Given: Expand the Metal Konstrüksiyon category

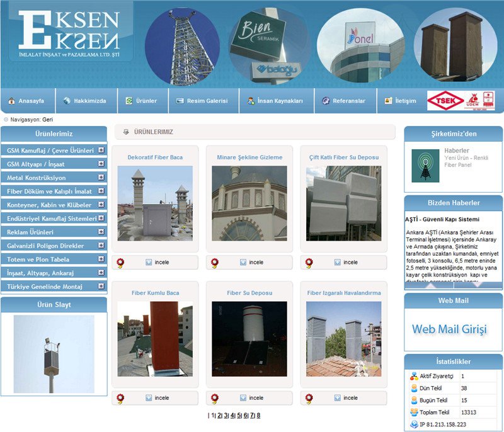Looking at the screenshot, I should [101, 178].
